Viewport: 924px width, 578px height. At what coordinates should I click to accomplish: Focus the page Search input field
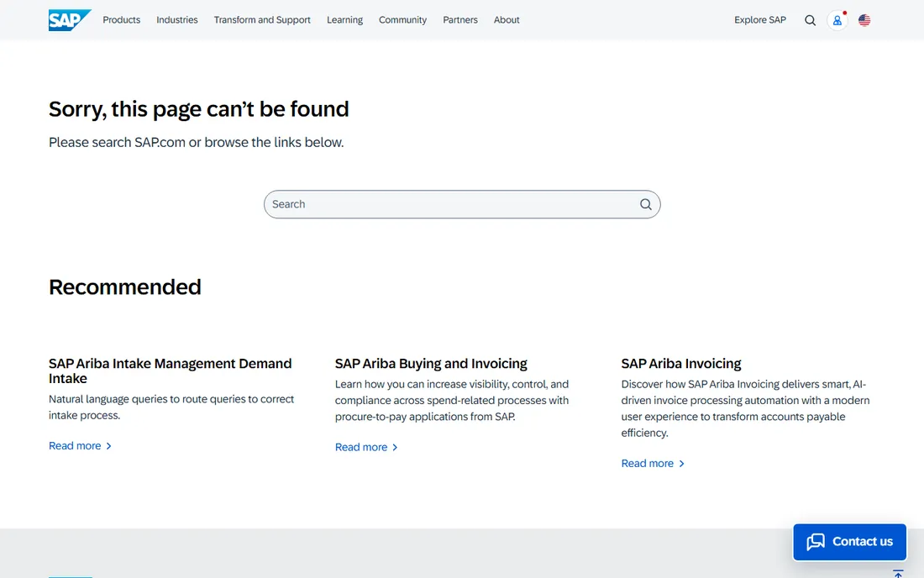[x=462, y=204]
